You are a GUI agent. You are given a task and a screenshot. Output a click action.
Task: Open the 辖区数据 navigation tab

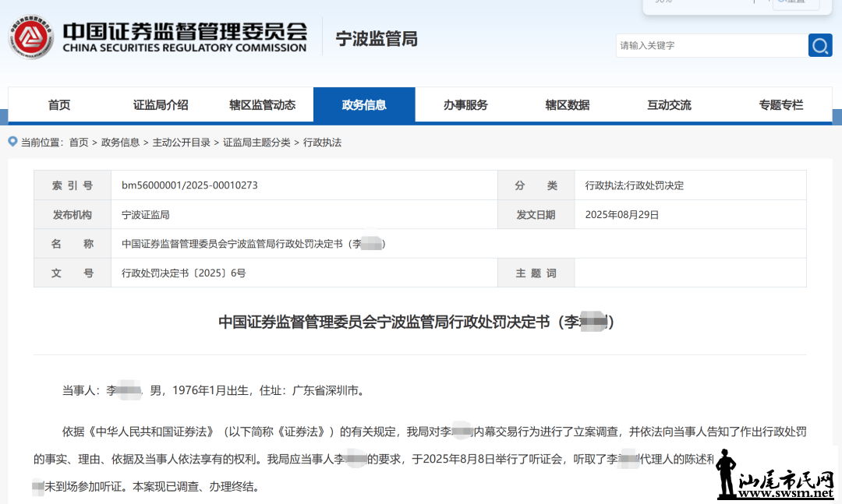pos(567,105)
